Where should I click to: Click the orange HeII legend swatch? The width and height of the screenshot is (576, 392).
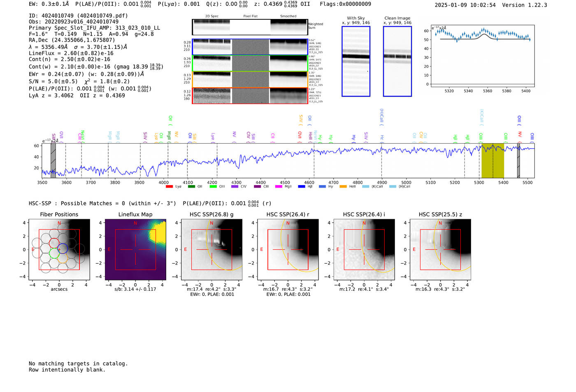tap(343, 187)
